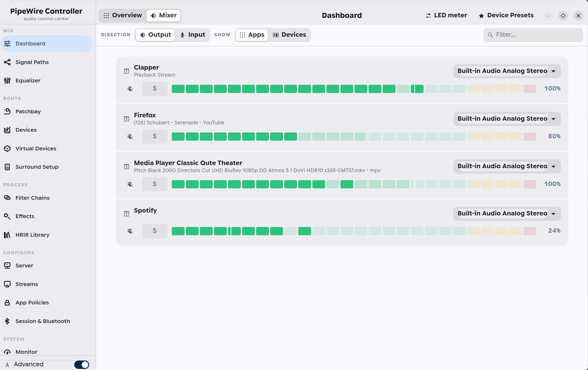Select the Mixer tab
Image resolution: width=588 pixels, height=370 pixels.
pyautogui.click(x=164, y=15)
